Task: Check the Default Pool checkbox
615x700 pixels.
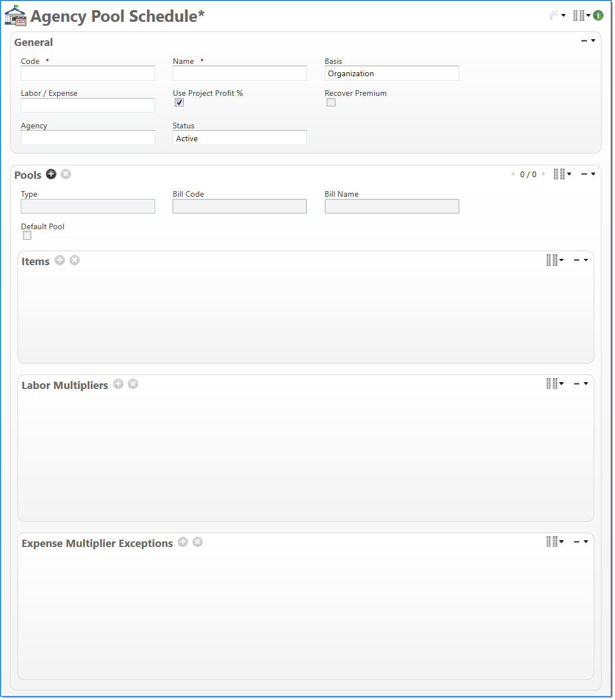Action: (x=27, y=236)
